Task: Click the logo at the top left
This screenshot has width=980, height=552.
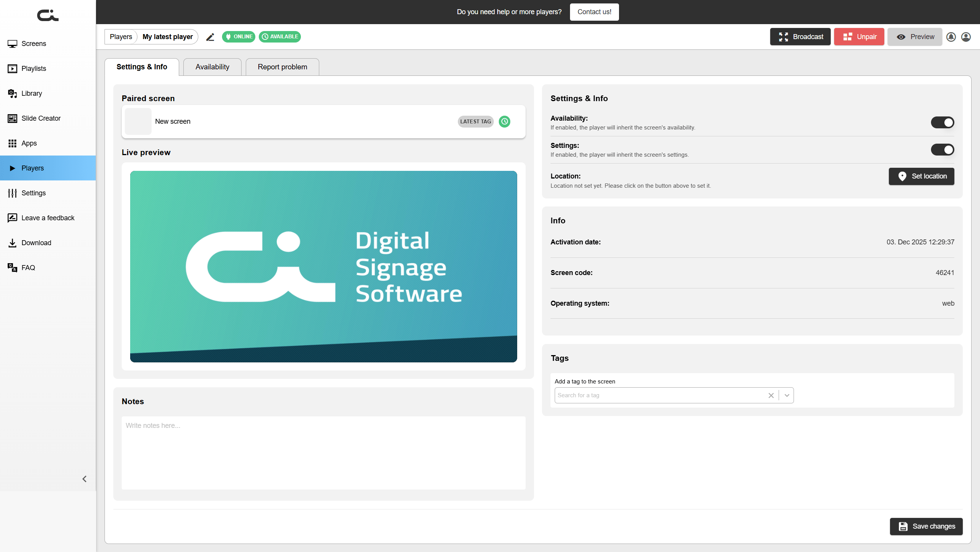Action: tap(47, 15)
